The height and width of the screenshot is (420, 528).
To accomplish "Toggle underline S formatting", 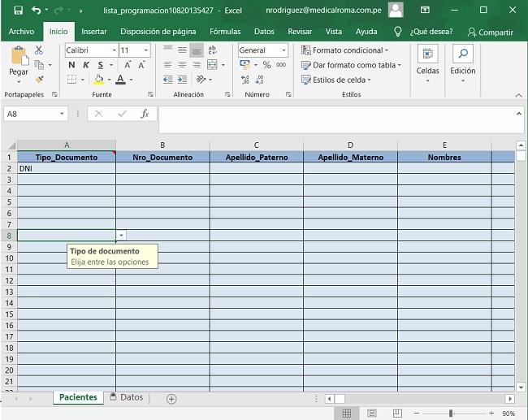I will point(101,65).
